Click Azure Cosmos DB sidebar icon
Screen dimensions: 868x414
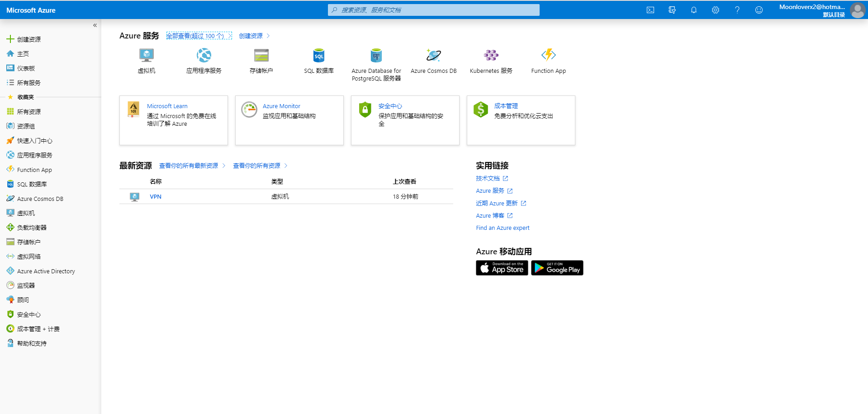pos(10,198)
